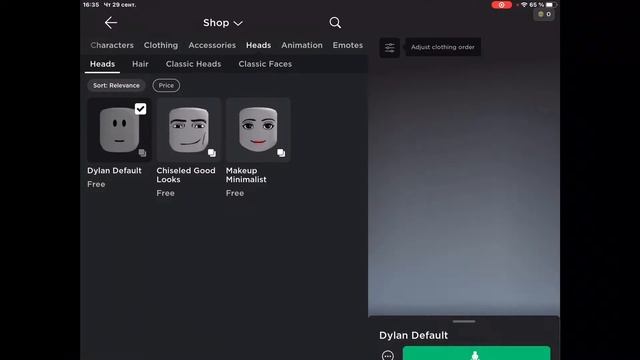Select the Chiseled Good Looks head thumbnail
Image resolution: width=640 pixels, height=360 pixels.
pos(189,130)
